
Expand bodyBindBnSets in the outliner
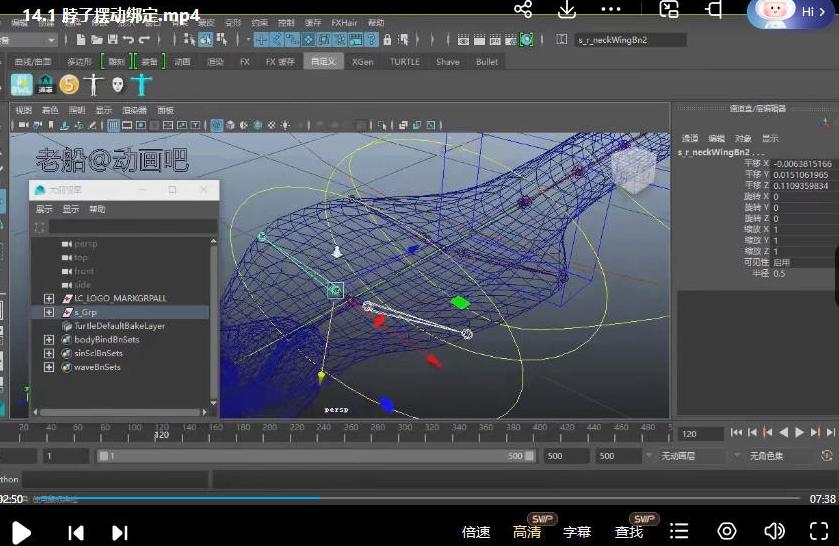point(49,340)
